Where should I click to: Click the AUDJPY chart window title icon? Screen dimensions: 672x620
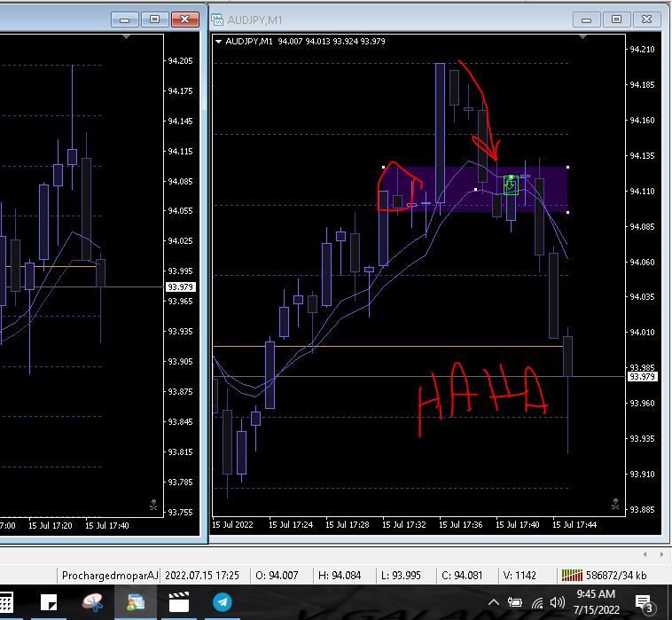point(216,19)
